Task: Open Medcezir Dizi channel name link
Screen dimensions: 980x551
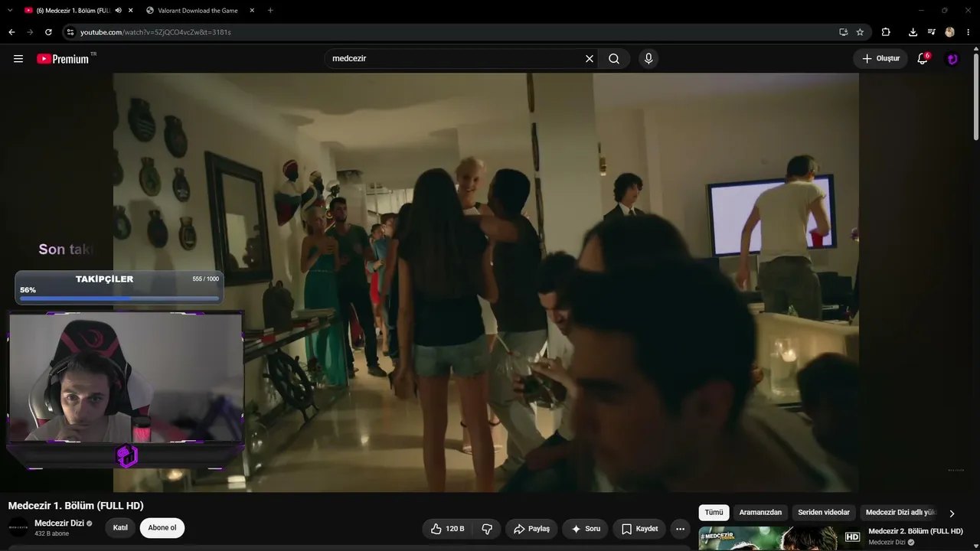Action: (x=59, y=523)
